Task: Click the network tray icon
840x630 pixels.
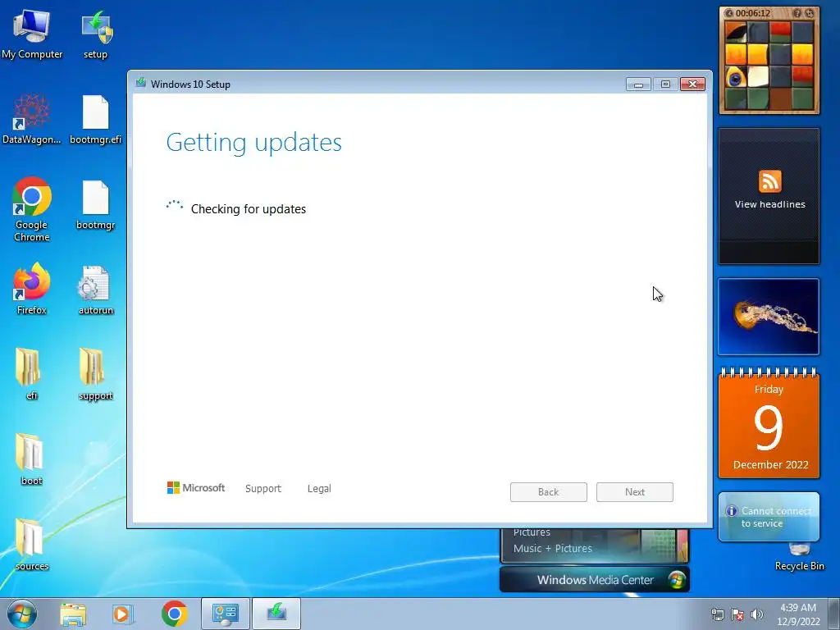Action: (717, 614)
